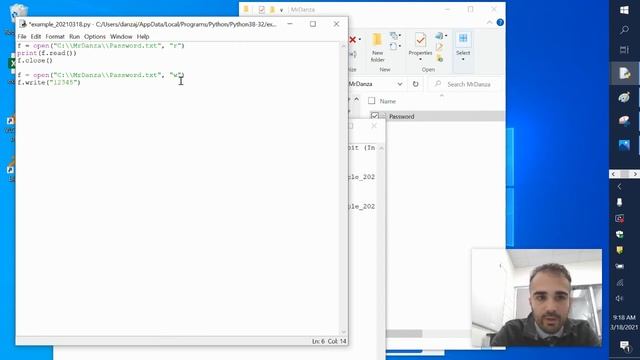Open the Quick Access Toolbar dropdown in Explorer
The image size is (640, 360).
281,10
